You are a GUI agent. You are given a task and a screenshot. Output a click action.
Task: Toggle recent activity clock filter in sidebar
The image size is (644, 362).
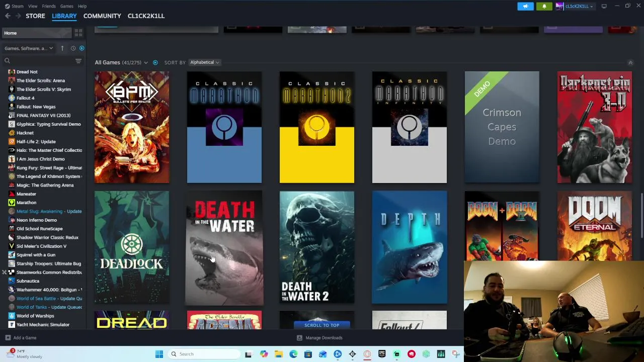point(73,48)
